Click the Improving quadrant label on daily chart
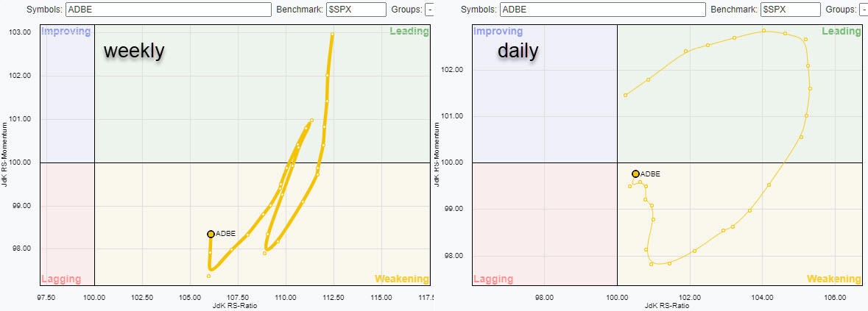The height and width of the screenshot is (311, 868). (498, 32)
